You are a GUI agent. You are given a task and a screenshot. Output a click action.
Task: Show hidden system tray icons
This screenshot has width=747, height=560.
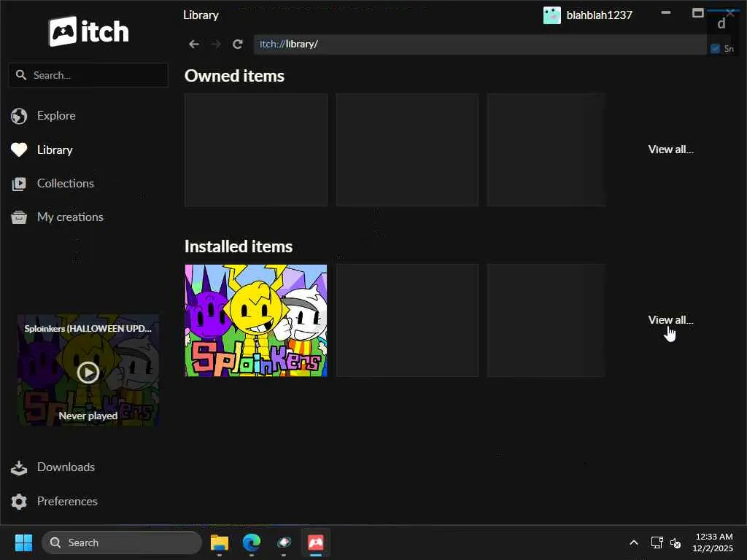(634, 542)
